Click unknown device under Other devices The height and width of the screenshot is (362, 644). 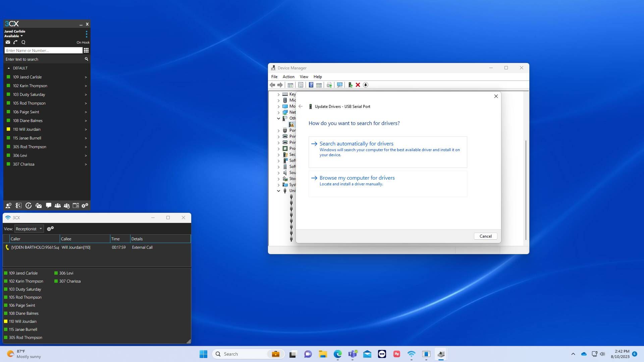click(x=291, y=124)
